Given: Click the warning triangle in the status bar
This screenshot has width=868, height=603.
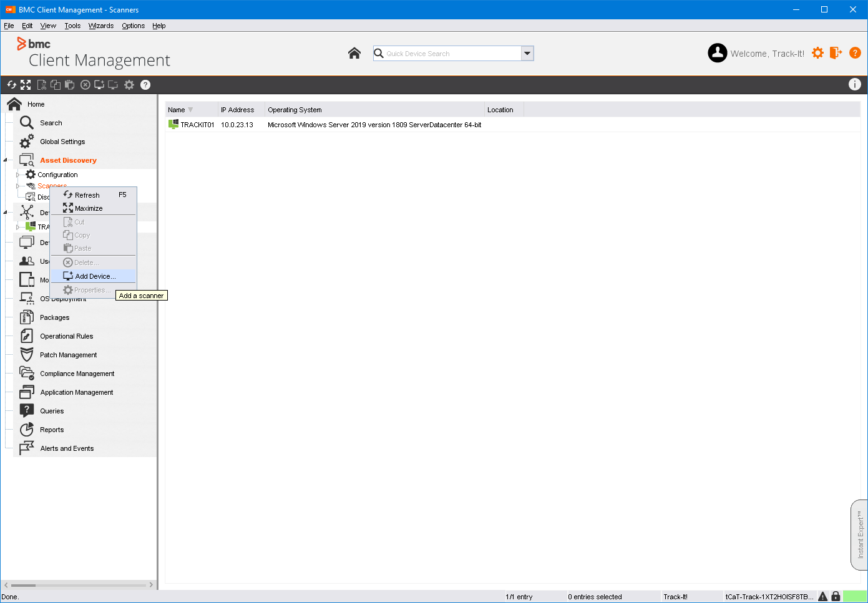Looking at the screenshot, I should click(x=823, y=596).
